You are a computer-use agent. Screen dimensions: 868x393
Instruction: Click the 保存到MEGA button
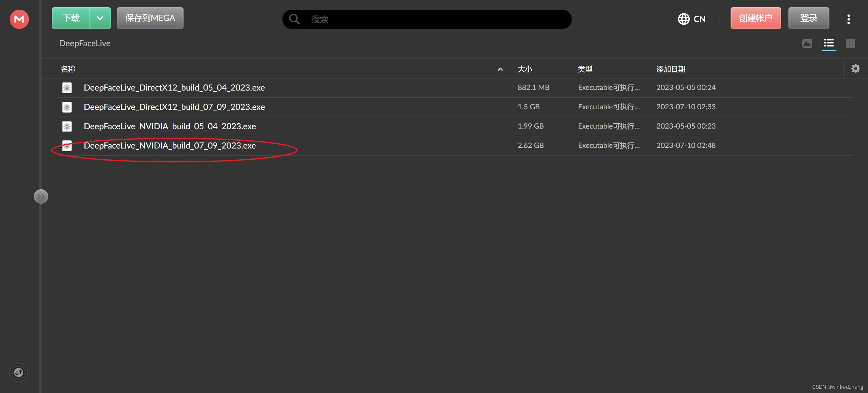(x=150, y=18)
